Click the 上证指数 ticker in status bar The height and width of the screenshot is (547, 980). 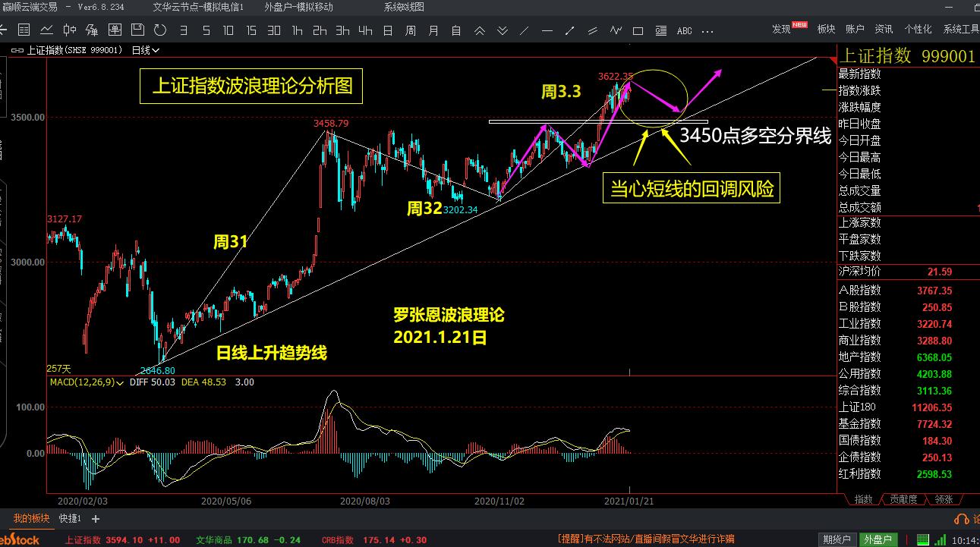point(83,540)
